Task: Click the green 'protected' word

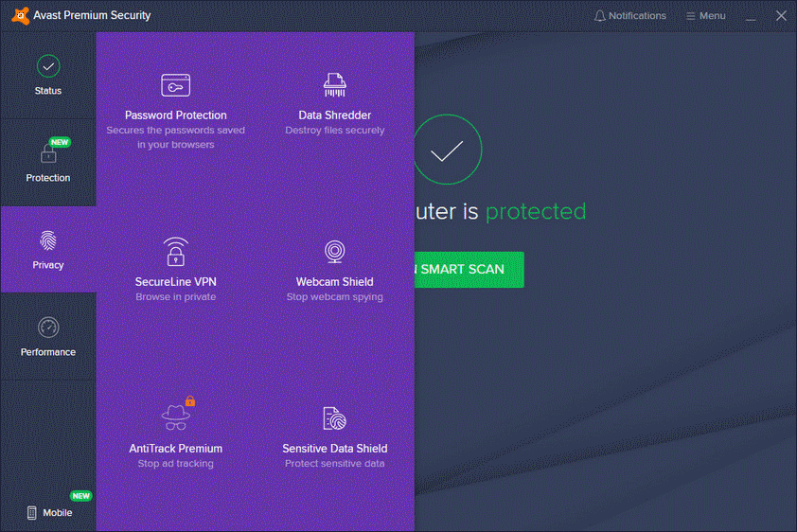Action: tap(536, 212)
